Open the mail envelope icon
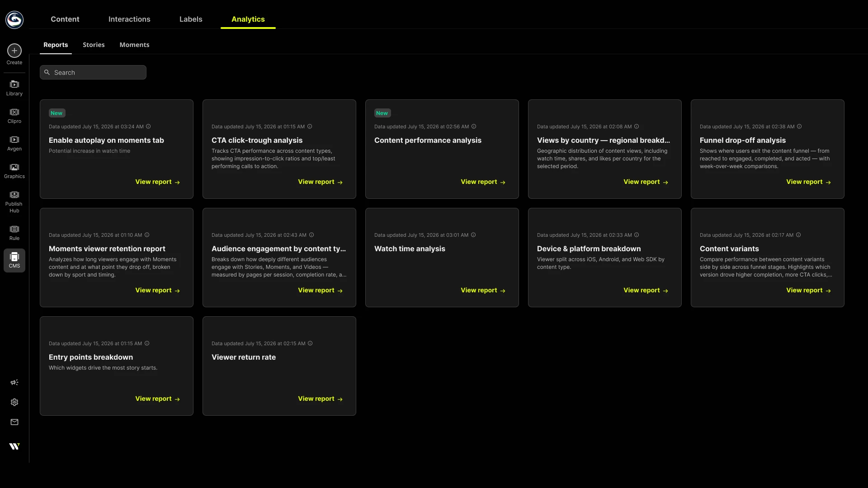868x488 pixels. click(14, 422)
